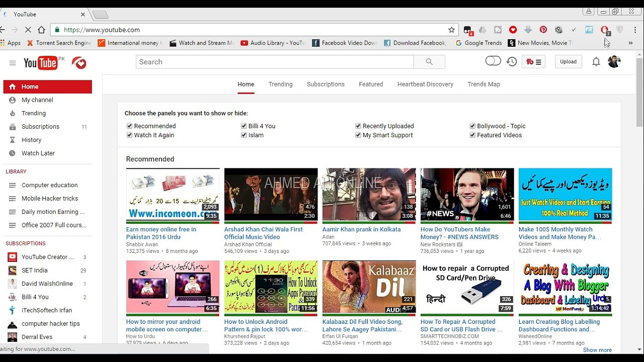The image size is (644, 362).
Task: Uncheck the Featured Videos checkbox
Action: (x=472, y=135)
